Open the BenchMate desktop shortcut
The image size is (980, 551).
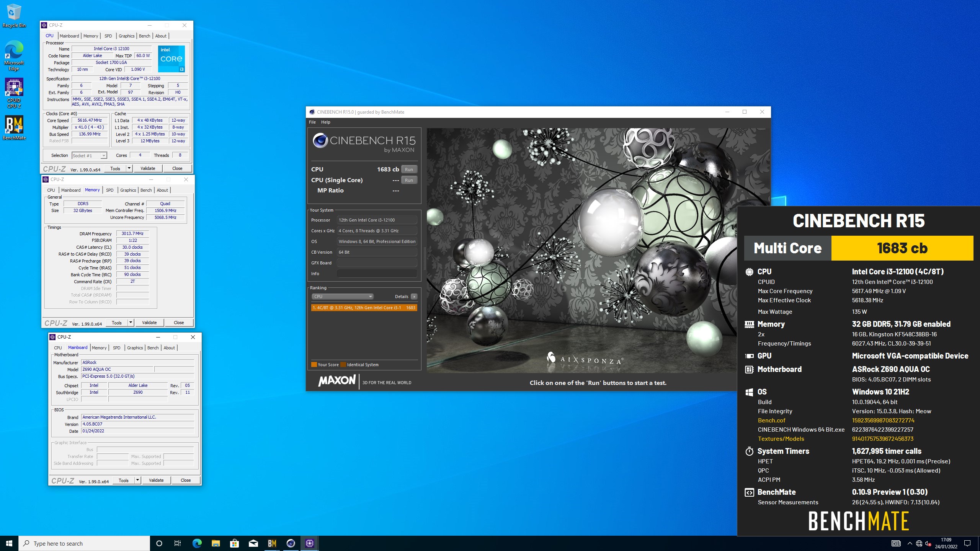pos(14,128)
